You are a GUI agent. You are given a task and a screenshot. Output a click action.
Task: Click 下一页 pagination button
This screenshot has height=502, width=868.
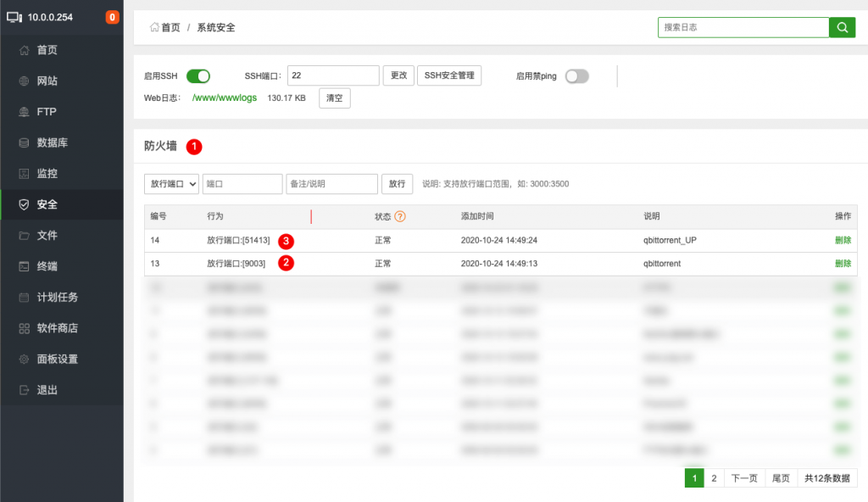[744, 478]
